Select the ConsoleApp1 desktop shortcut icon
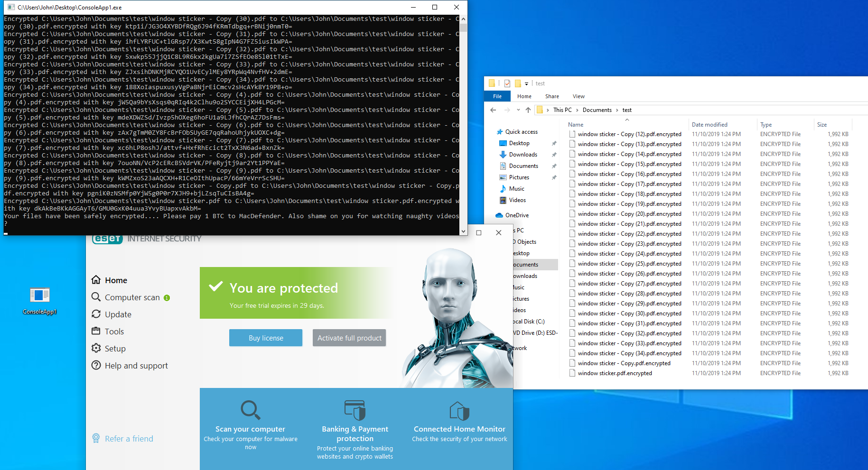The width and height of the screenshot is (868, 470). [40, 295]
